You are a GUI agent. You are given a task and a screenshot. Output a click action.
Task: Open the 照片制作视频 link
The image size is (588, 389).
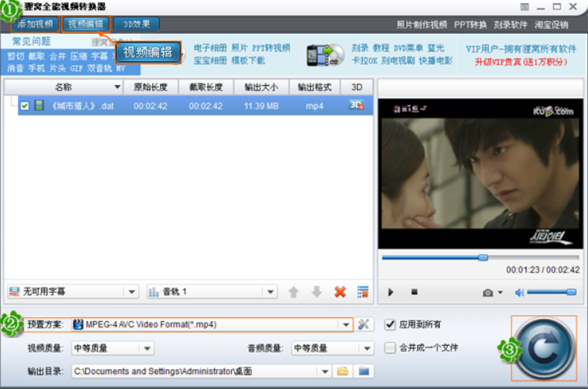(x=421, y=24)
